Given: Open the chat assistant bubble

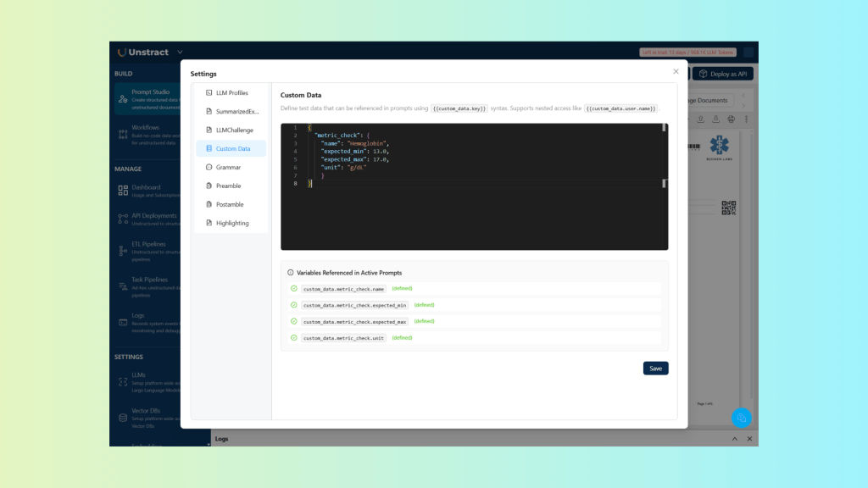Looking at the screenshot, I should click(x=741, y=418).
